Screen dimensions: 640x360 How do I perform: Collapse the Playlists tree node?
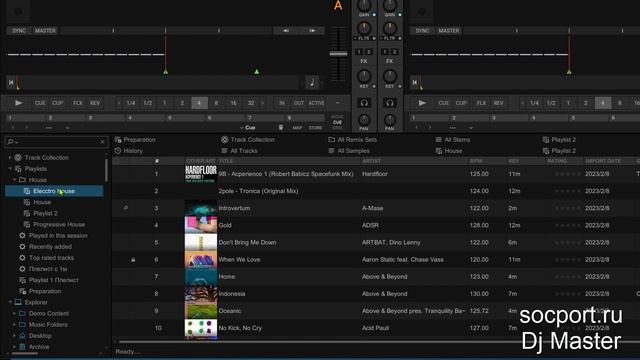(10, 169)
